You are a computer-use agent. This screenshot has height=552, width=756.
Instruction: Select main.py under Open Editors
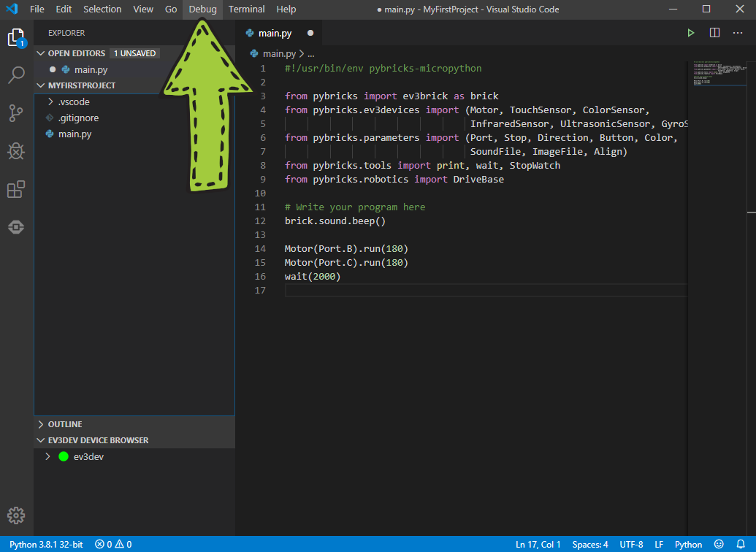pyautogui.click(x=91, y=69)
